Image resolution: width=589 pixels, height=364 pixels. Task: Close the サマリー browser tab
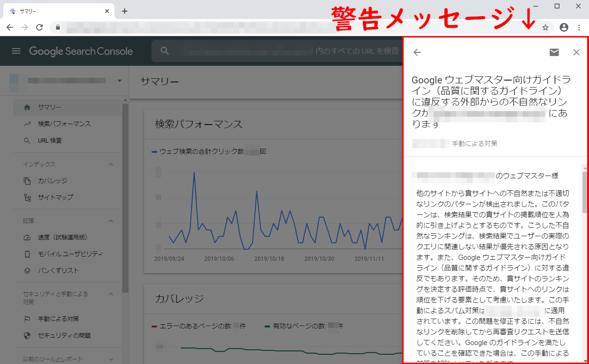click(107, 11)
